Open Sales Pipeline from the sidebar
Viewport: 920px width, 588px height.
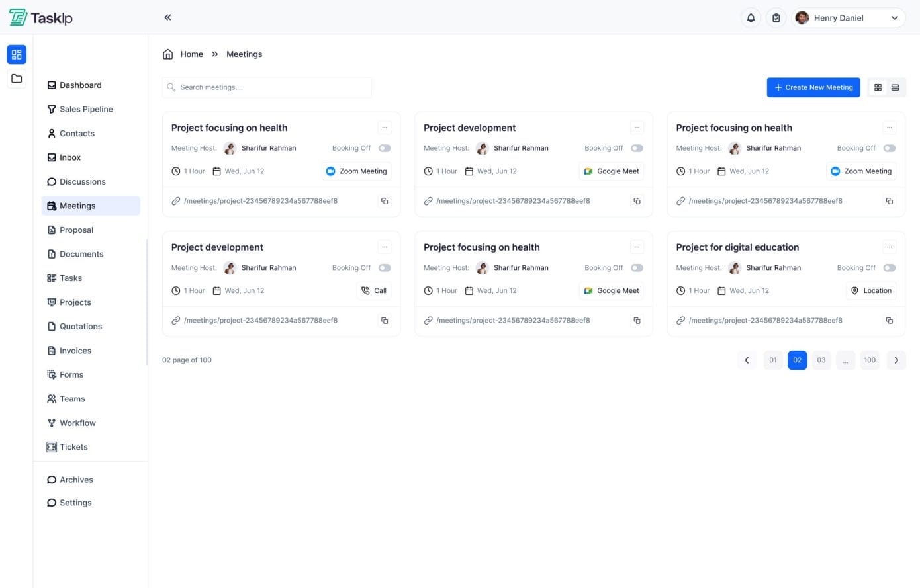pyautogui.click(x=86, y=109)
